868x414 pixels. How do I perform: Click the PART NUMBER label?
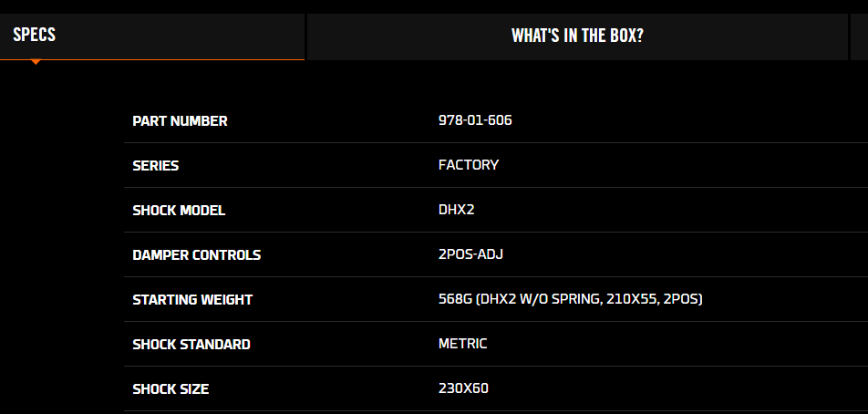point(180,121)
